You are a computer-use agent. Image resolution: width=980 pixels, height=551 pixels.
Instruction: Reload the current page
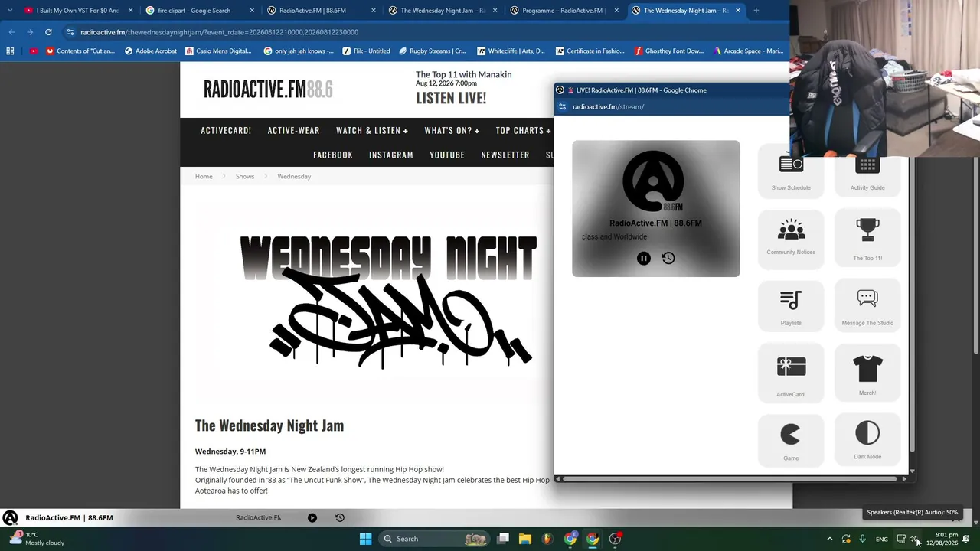[48, 32]
